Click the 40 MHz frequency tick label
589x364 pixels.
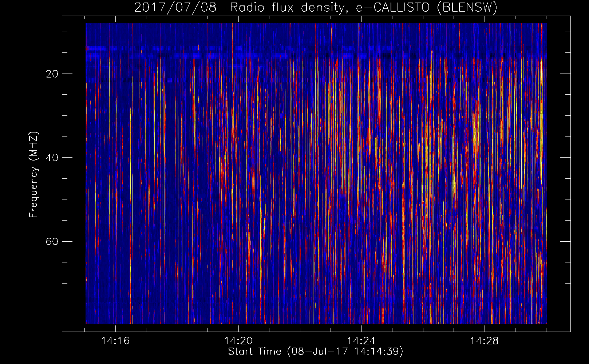coord(52,158)
